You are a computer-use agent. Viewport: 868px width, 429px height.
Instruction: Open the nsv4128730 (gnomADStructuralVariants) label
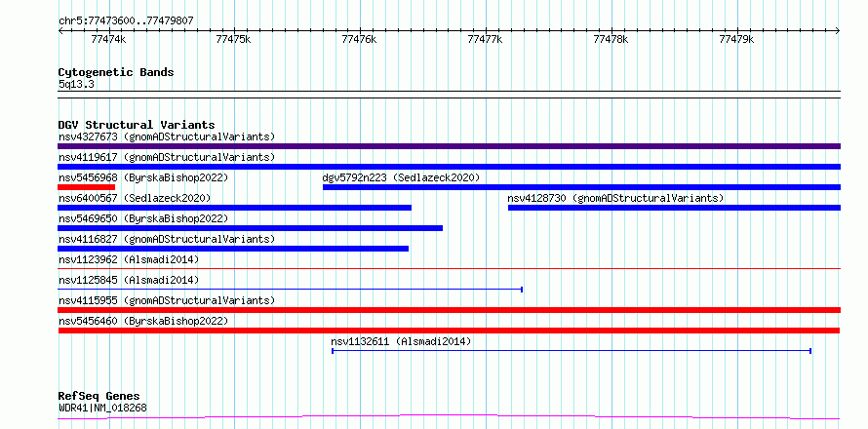point(615,198)
